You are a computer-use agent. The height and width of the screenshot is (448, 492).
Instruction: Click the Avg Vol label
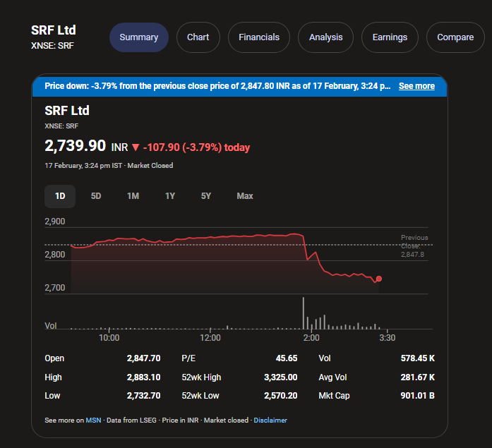click(332, 377)
